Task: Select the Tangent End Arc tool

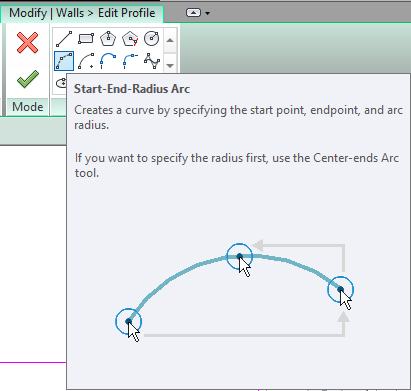Action: point(108,61)
